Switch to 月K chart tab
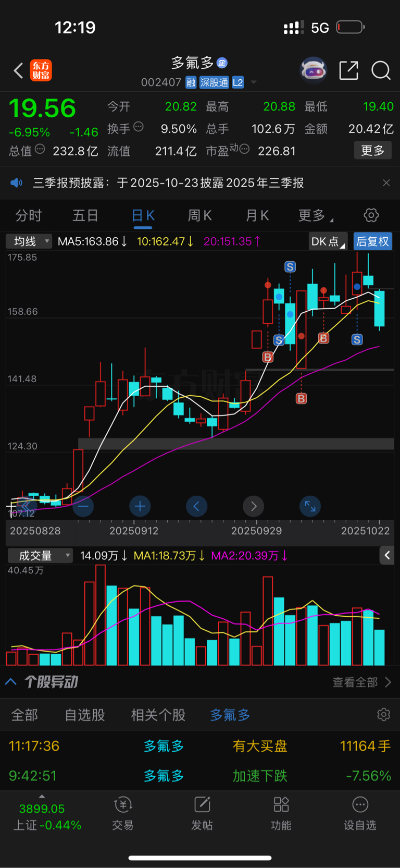The width and height of the screenshot is (400, 868). (x=257, y=215)
